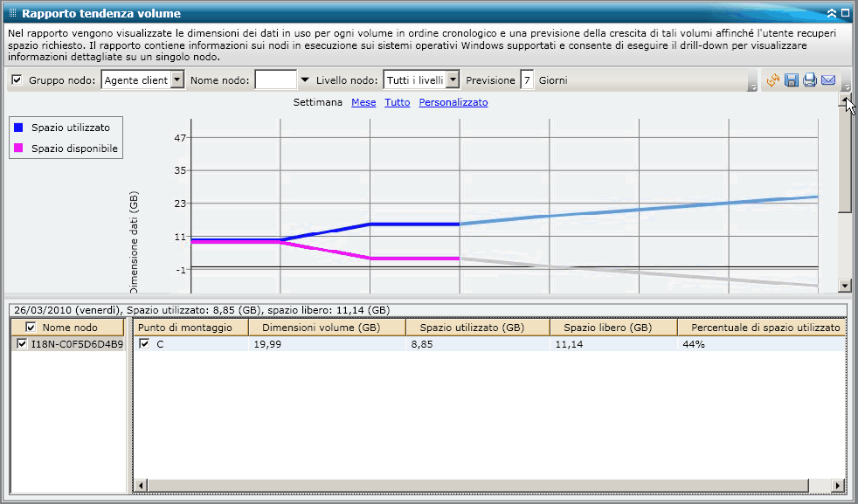The height and width of the screenshot is (504, 858).
Task: Collapse the report window with chevron icon
Action: click(832, 12)
